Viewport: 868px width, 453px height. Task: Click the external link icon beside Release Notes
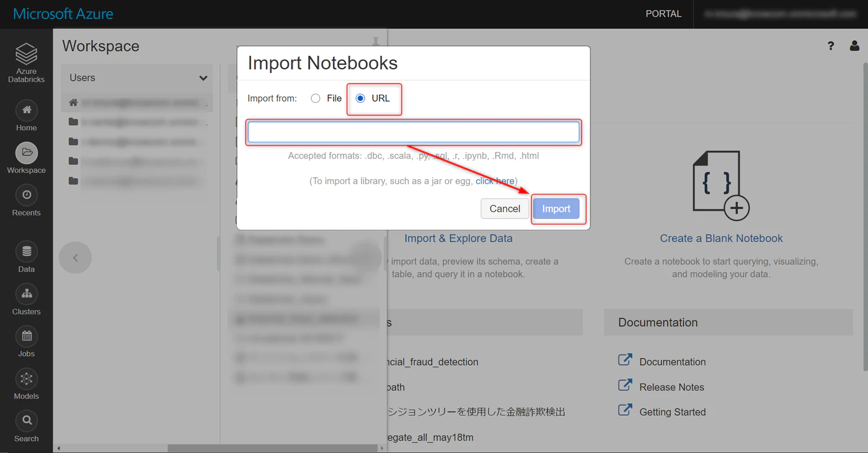tap(625, 385)
